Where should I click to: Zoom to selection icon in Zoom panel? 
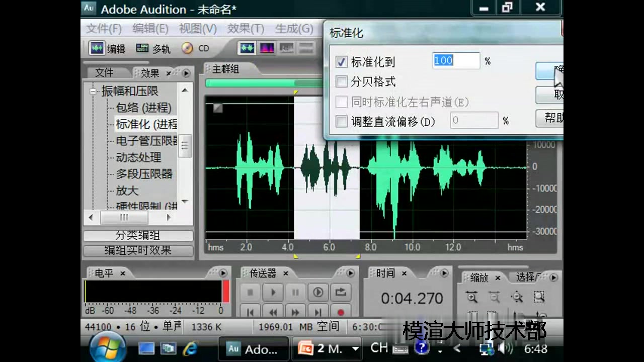[539, 297]
